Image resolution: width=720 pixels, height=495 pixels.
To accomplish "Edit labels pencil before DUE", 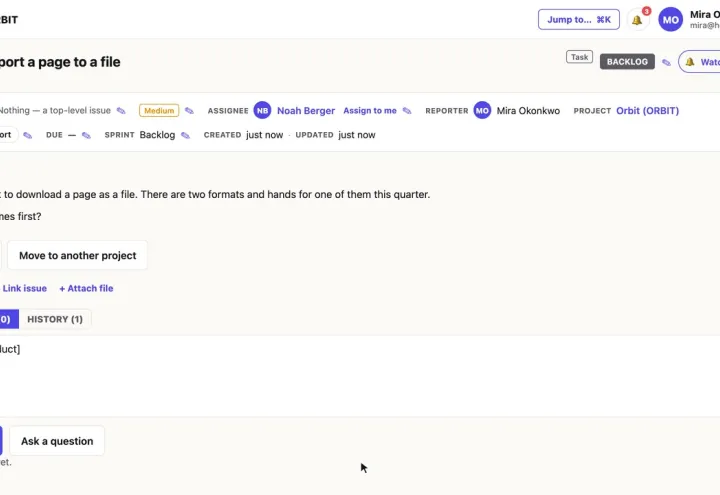I will click(28, 135).
